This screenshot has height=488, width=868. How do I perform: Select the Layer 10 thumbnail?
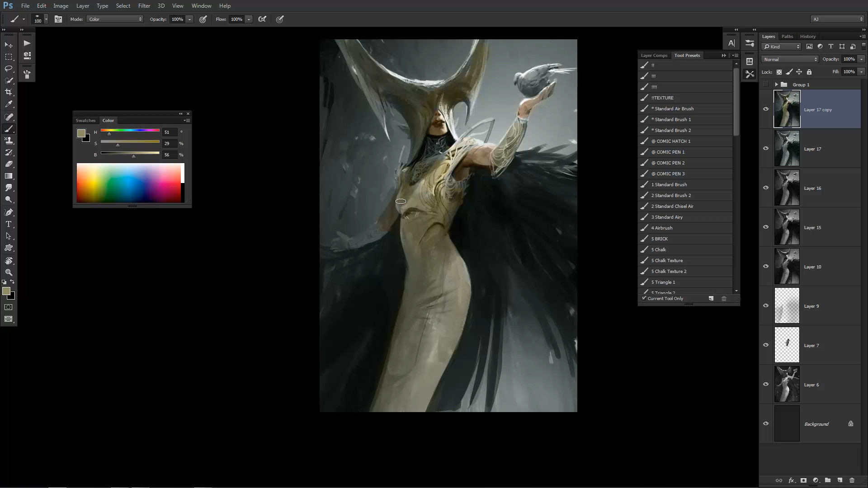pyautogui.click(x=787, y=267)
